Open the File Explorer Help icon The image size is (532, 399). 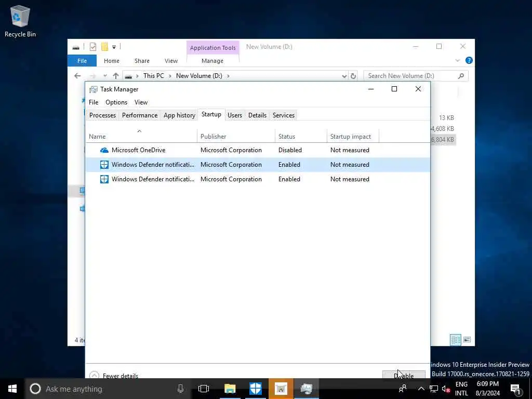(469, 60)
